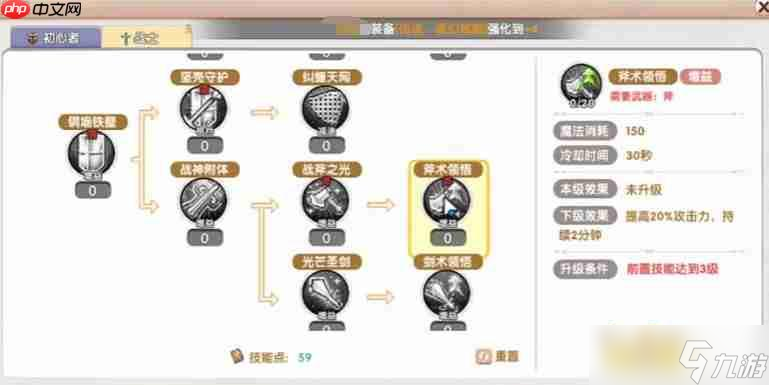Click the 增益 tag in details panel
The width and height of the screenshot is (769, 385).
(700, 77)
